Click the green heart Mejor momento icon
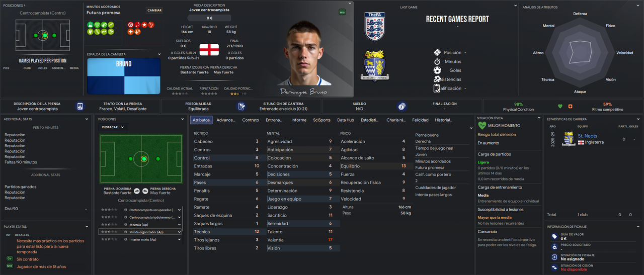The width and height of the screenshot is (644, 275). tap(482, 126)
